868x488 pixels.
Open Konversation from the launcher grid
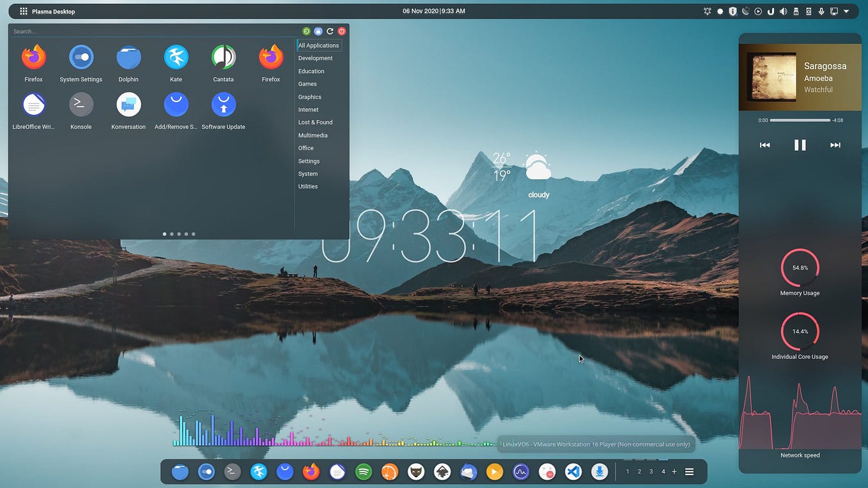click(128, 104)
